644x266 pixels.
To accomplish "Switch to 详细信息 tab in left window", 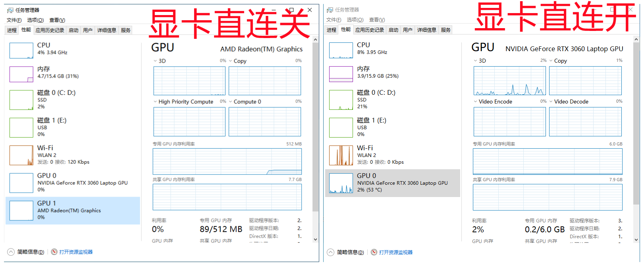I will pyautogui.click(x=107, y=30).
